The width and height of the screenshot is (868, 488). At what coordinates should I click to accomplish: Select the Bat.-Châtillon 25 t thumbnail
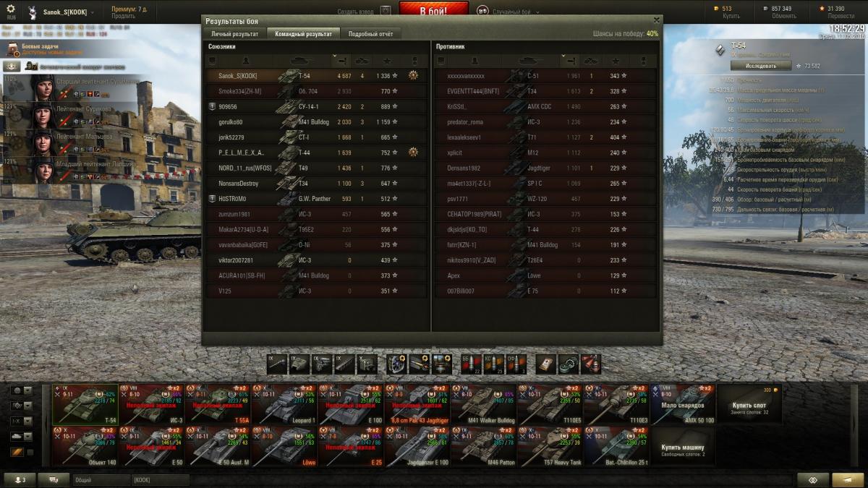tap(617, 447)
